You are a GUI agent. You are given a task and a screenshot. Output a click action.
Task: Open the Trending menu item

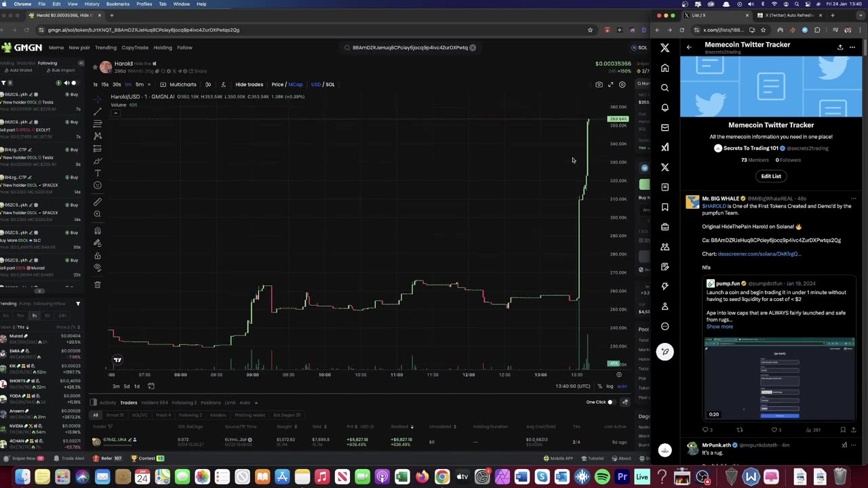pyautogui.click(x=106, y=47)
